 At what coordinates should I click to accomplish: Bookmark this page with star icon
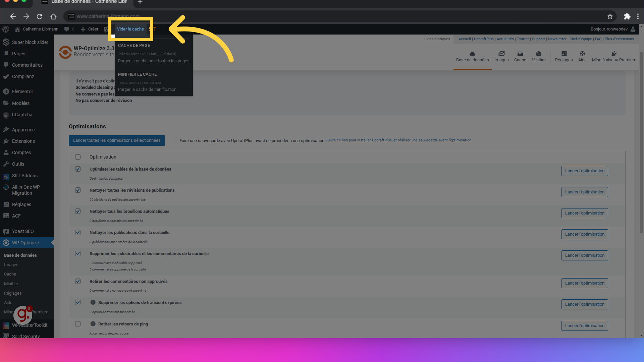610,16
